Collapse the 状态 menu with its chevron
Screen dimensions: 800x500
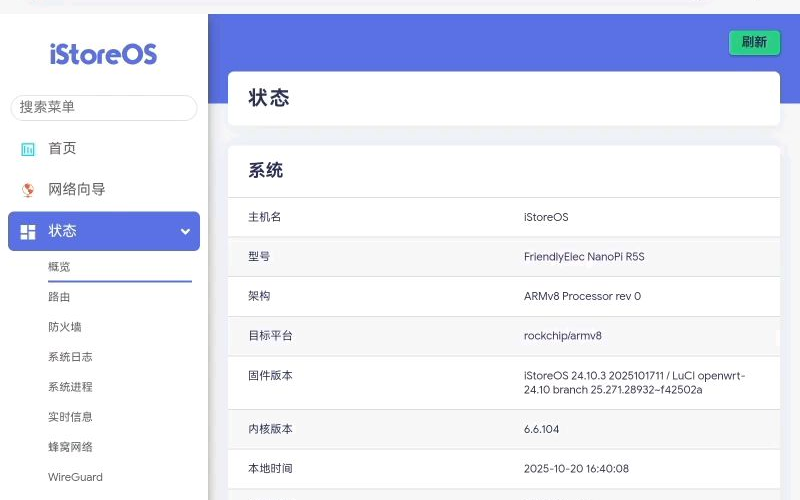click(185, 231)
